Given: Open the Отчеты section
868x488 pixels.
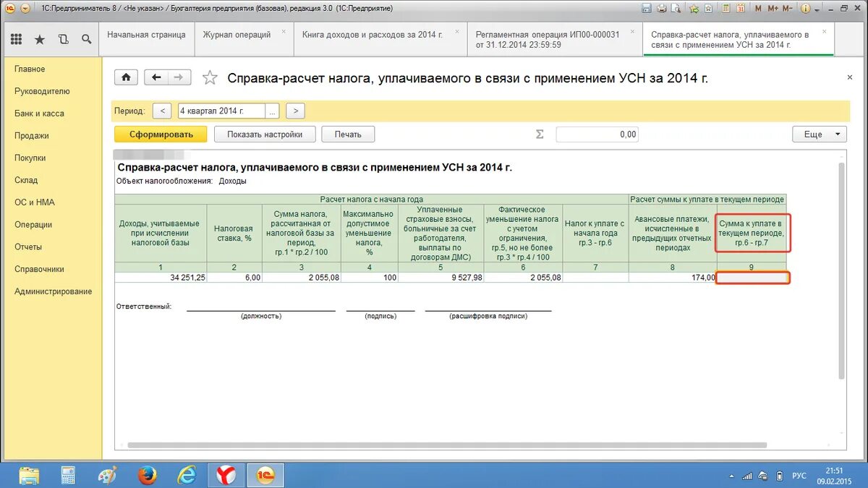Looking at the screenshot, I should coord(28,247).
